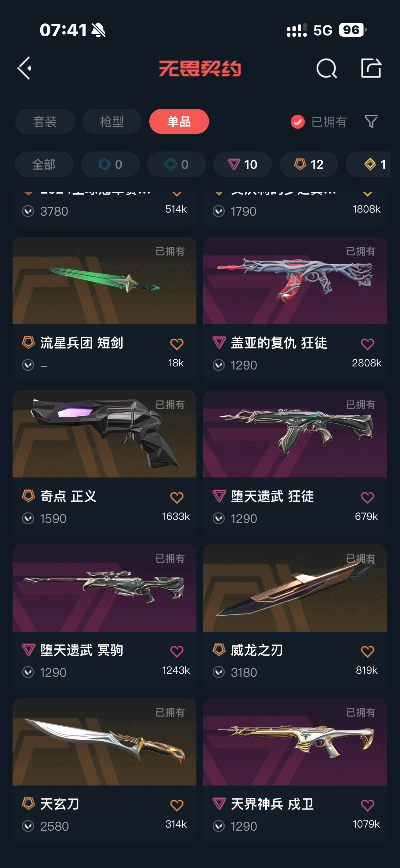
Task: Toggle the 已拥有 owned checkbox
Action: pos(298,122)
